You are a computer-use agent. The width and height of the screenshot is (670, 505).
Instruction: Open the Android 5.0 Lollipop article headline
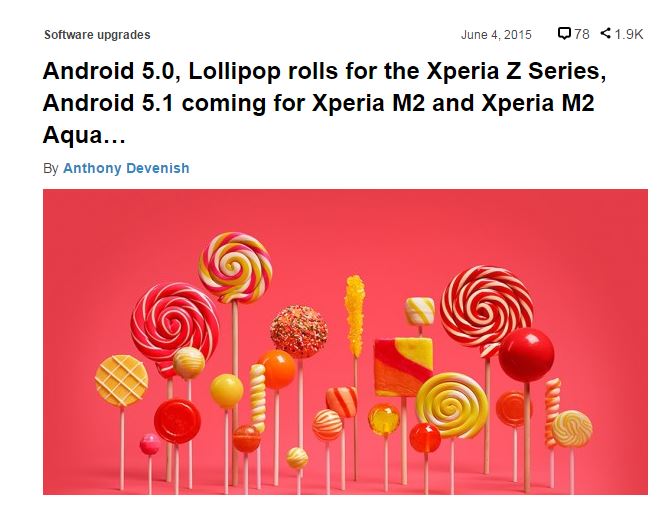[324, 103]
